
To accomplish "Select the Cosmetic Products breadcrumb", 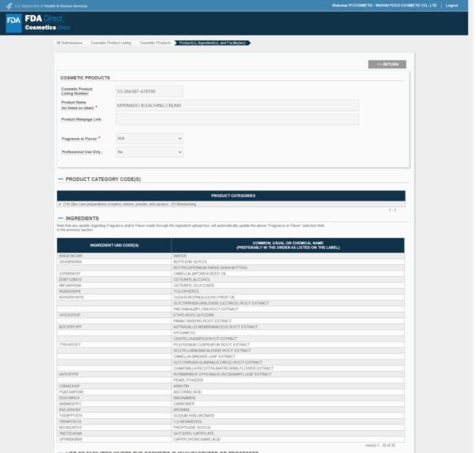I will coord(155,42).
